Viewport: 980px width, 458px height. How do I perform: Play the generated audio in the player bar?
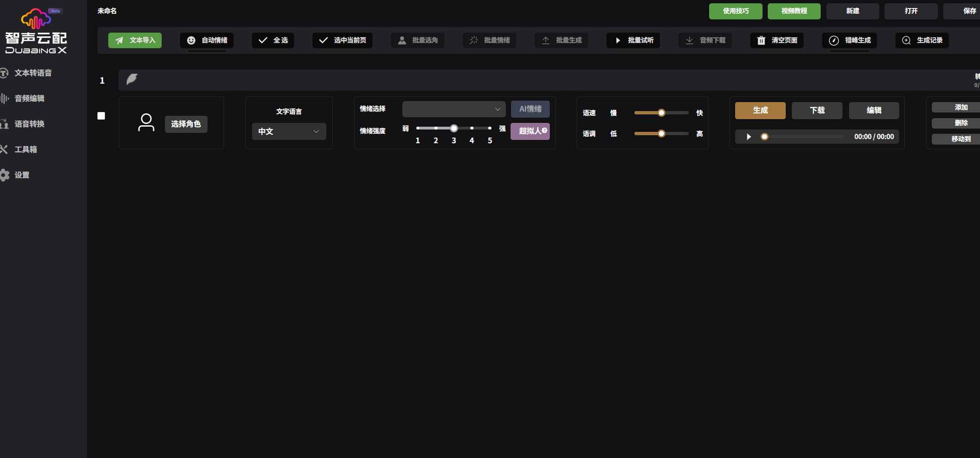point(749,137)
